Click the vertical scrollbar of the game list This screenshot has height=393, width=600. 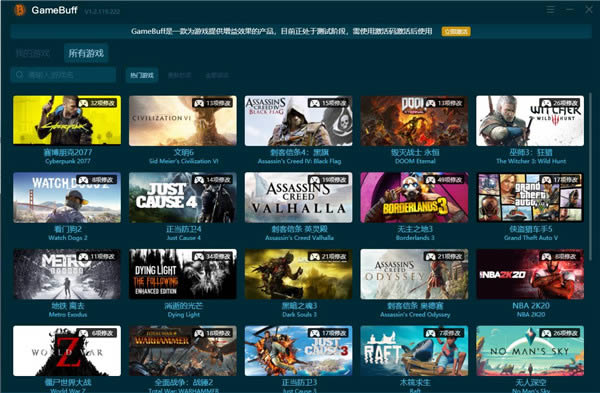click(x=590, y=176)
